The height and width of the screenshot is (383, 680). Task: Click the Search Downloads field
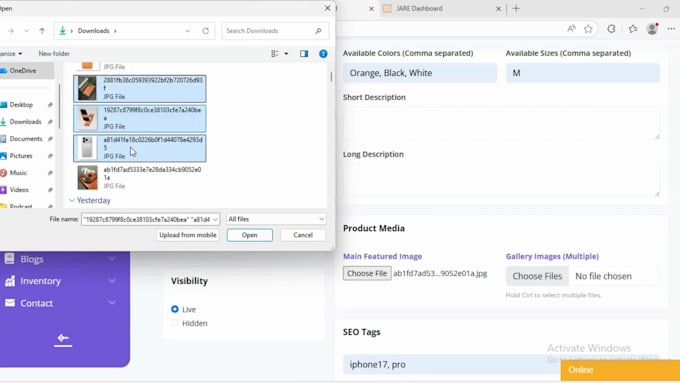pyautogui.click(x=275, y=31)
